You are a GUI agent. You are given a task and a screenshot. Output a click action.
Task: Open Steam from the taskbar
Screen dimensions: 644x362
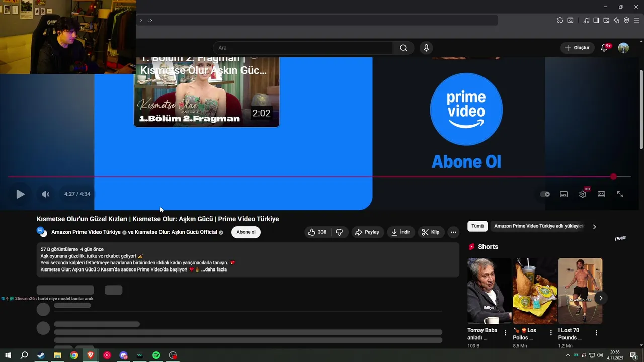click(41, 355)
